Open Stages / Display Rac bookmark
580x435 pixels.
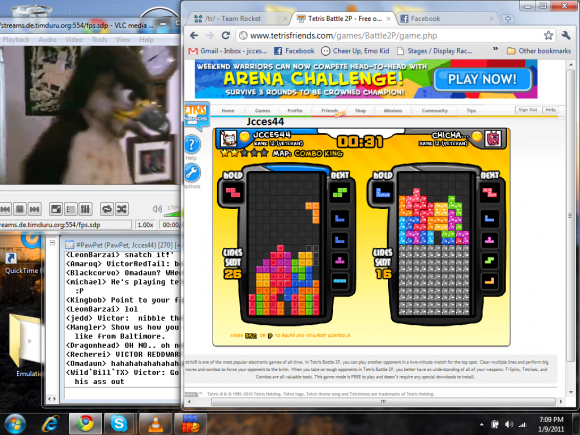pyautogui.click(x=435, y=51)
